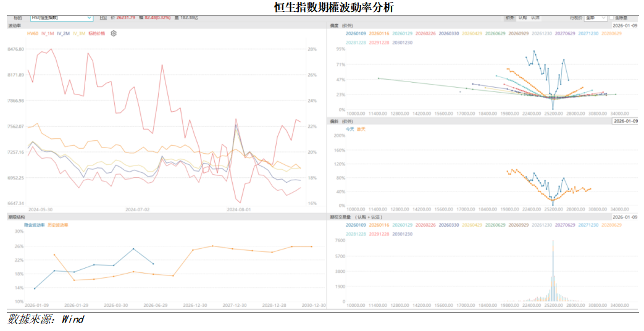The height and width of the screenshot is (331, 644).
Task: Select the 价外 tab
Action: pos(509,19)
